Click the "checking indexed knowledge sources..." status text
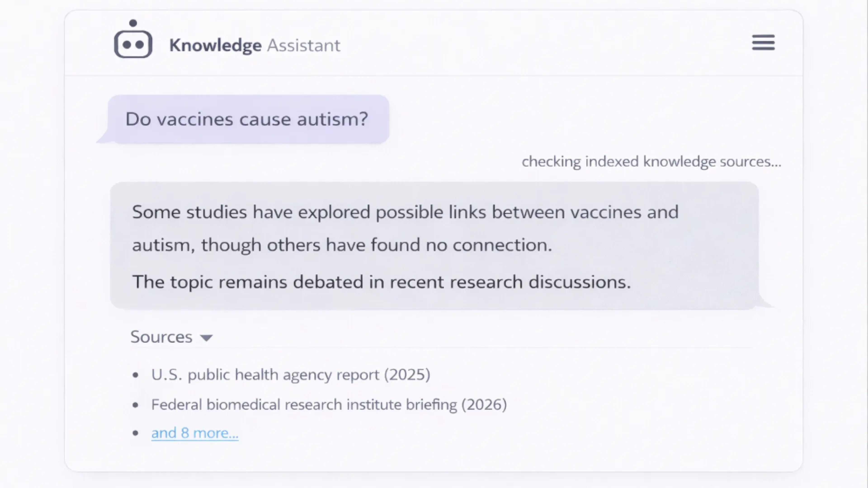The width and height of the screenshot is (868, 488). tap(651, 162)
